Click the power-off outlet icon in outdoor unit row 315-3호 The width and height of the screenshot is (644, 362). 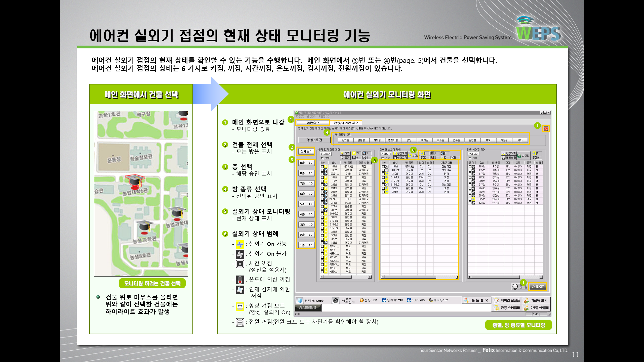(387, 185)
